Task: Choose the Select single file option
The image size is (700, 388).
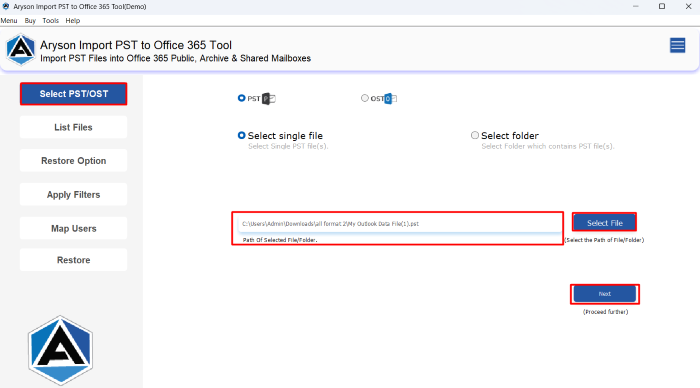Action: [x=242, y=135]
